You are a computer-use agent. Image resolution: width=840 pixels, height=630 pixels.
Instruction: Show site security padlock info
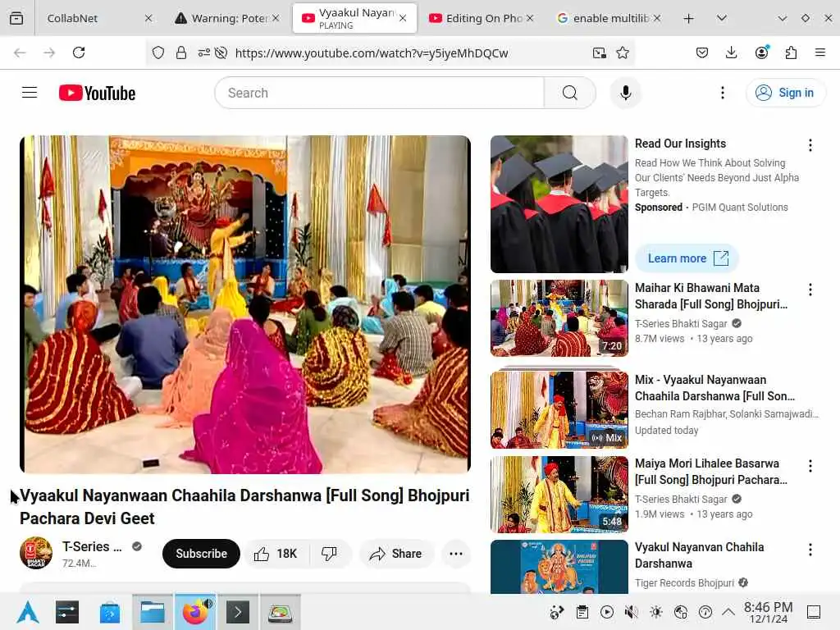coord(181,52)
